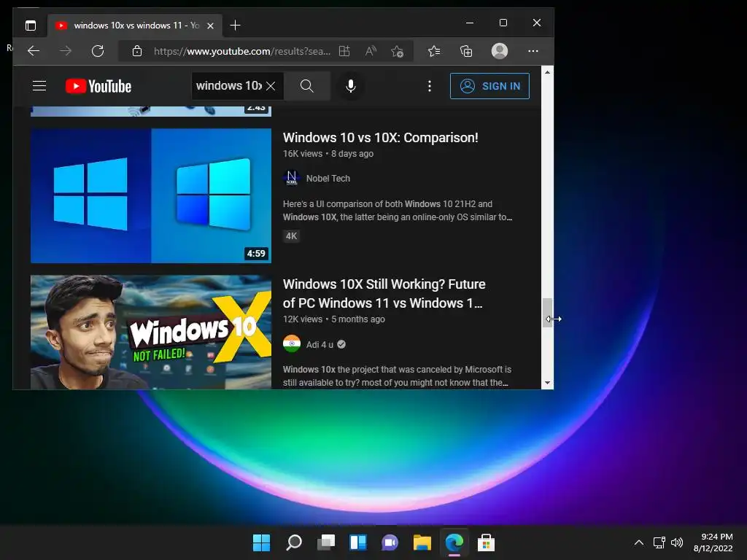Open the apps available icon in address bar
Viewport: 747px width, 560px height.
tap(344, 51)
